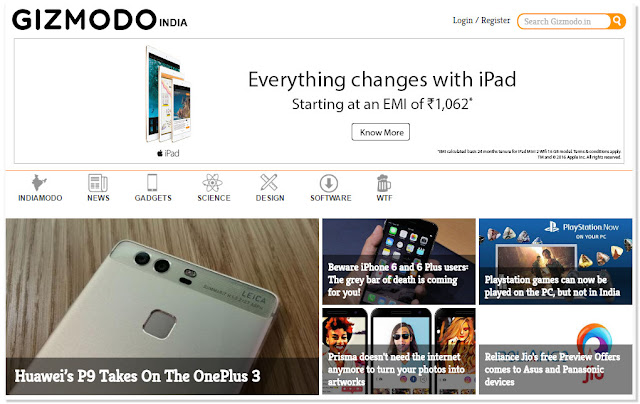
Task: Select the News newspaper icon
Action: 98,182
